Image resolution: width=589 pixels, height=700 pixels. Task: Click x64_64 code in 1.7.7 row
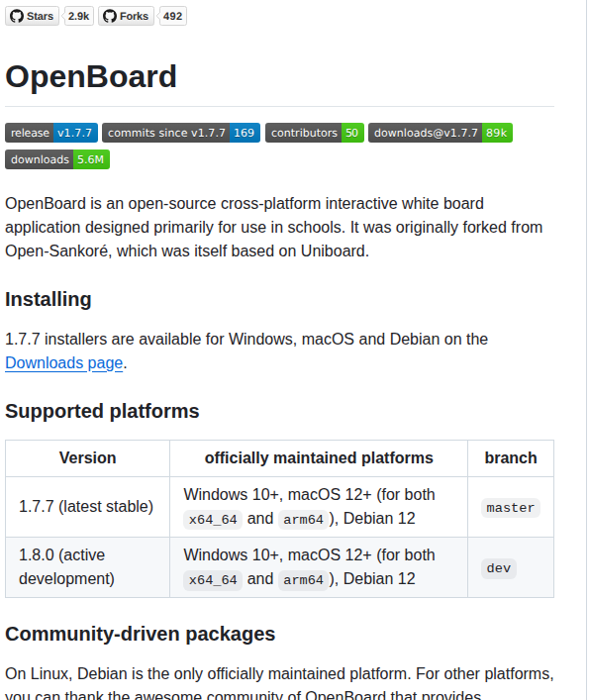point(213,520)
